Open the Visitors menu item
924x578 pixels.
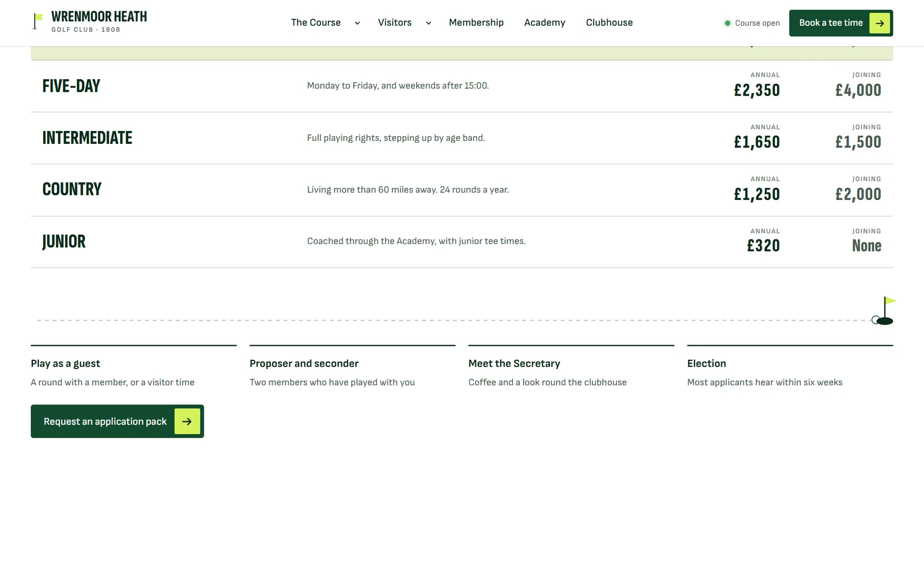click(395, 23)
